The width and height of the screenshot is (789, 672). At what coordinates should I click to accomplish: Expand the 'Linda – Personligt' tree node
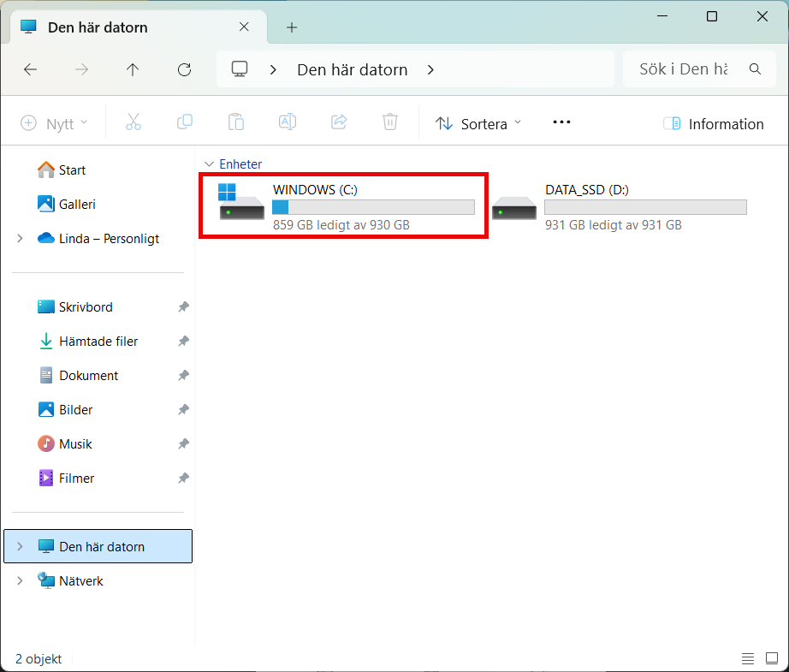coord(21,238)
